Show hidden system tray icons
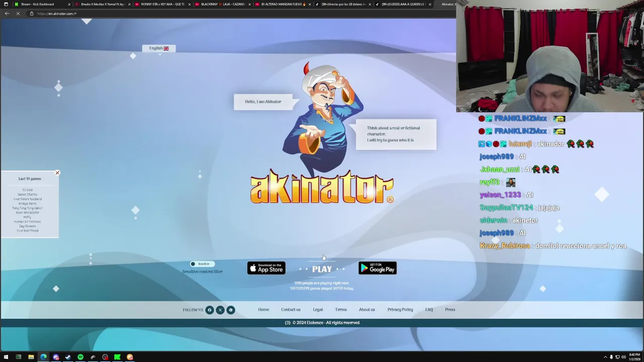Image resolution: width=644 pixels, height=362 pixels. [x=605, y=357]
